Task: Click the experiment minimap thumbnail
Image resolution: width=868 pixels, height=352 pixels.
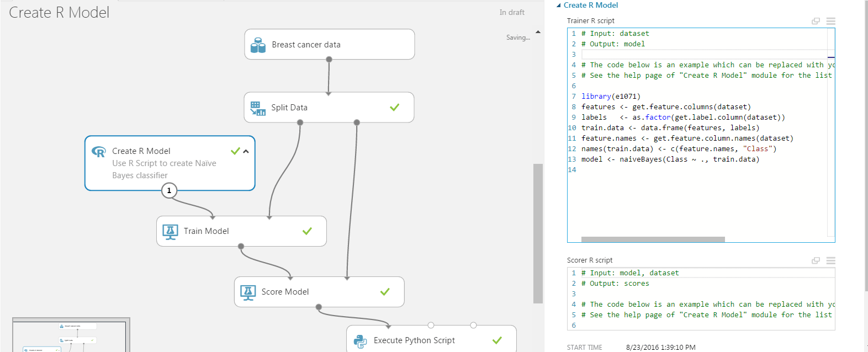Action: click(71, 335)
